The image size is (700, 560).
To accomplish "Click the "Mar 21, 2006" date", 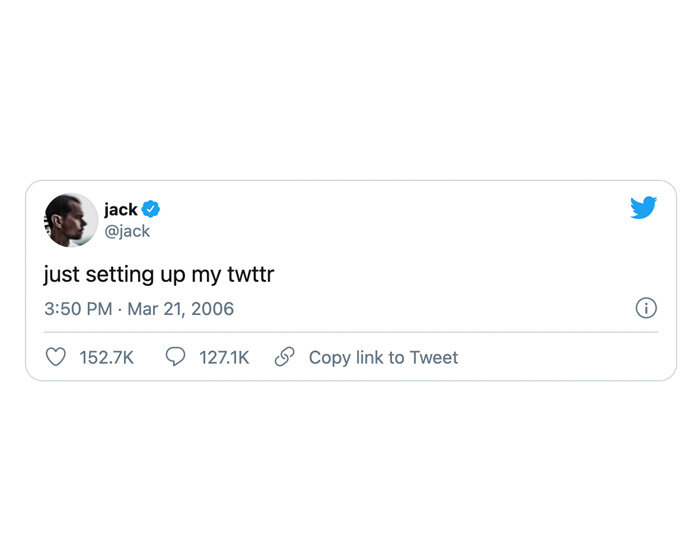I will click(x=180, y=308).
